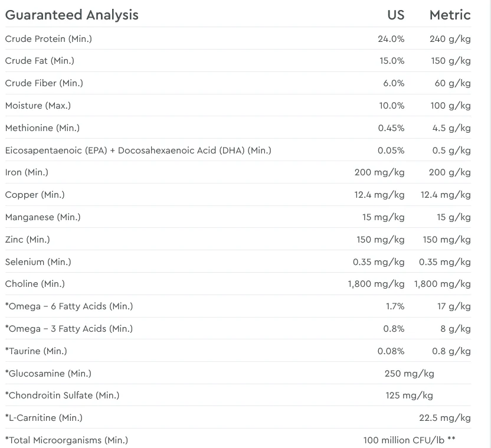Click the Methionine (Min.) label
This screenshot has width=491, height=448.
[42, 128]
